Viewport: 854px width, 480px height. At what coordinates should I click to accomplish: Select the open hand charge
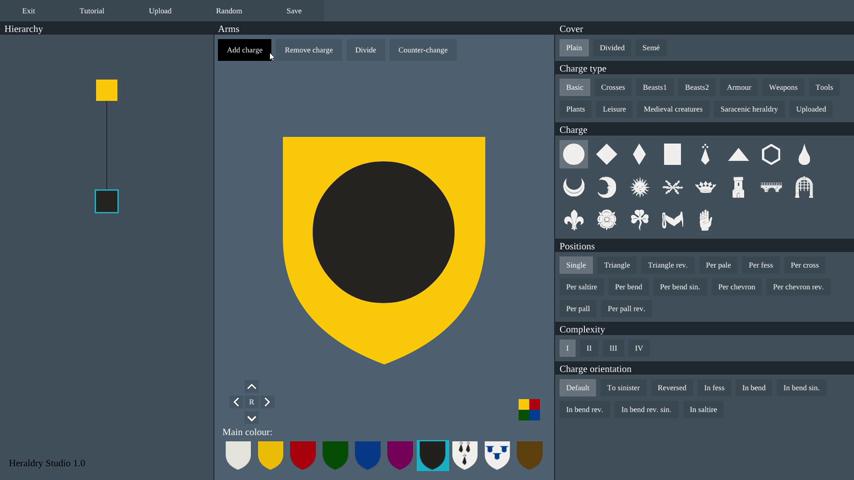[x=705, y=220]
